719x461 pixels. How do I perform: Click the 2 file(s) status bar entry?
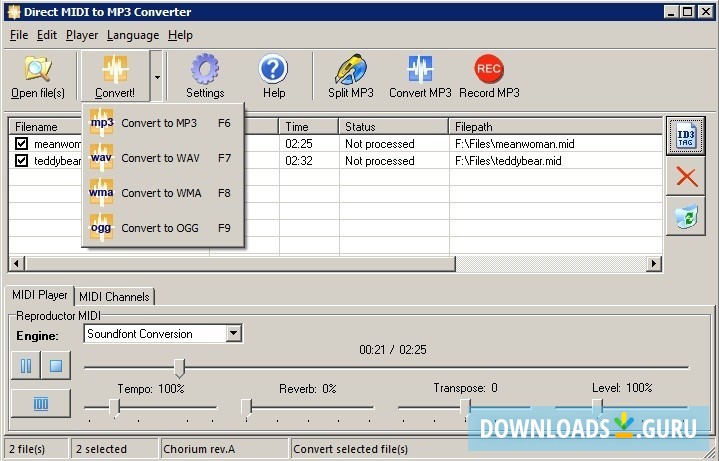(x=36, y=449)
